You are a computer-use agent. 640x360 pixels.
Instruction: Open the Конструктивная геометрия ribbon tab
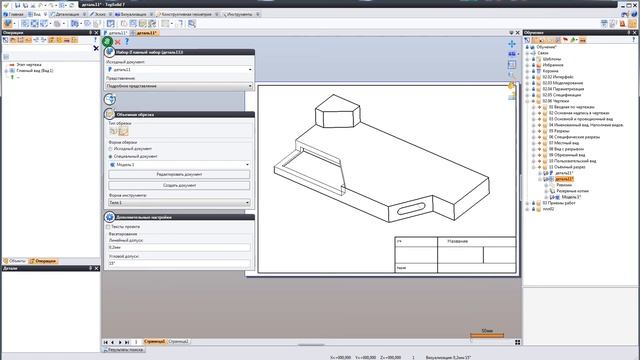tap(184, 14)
